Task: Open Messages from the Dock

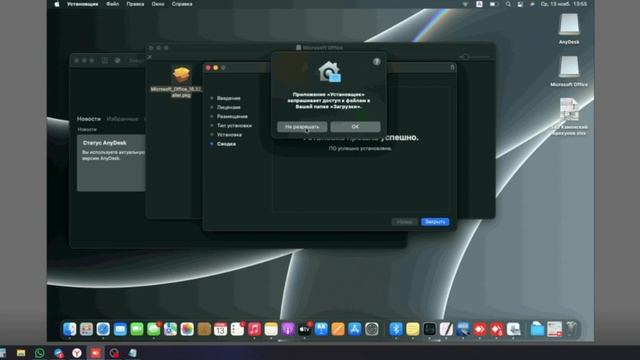Action: click(153, 329)
